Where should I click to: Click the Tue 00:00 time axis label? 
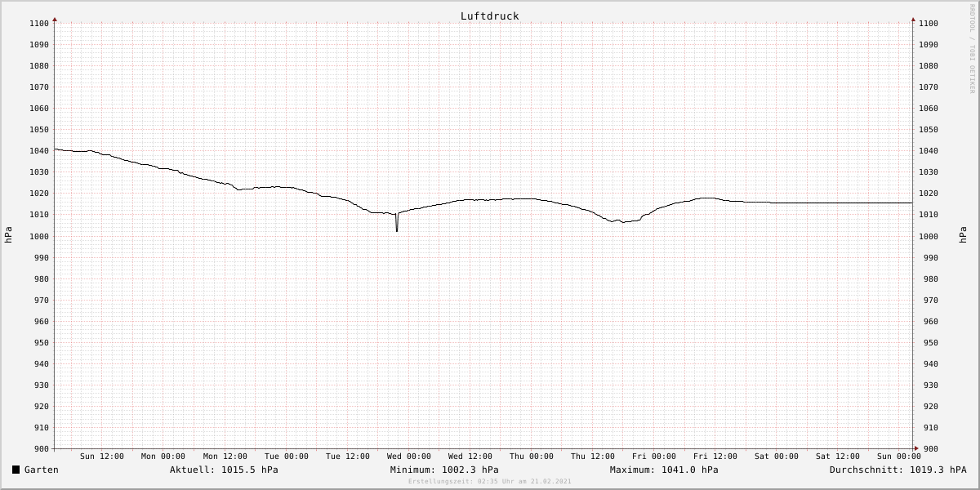coord(287,457)
